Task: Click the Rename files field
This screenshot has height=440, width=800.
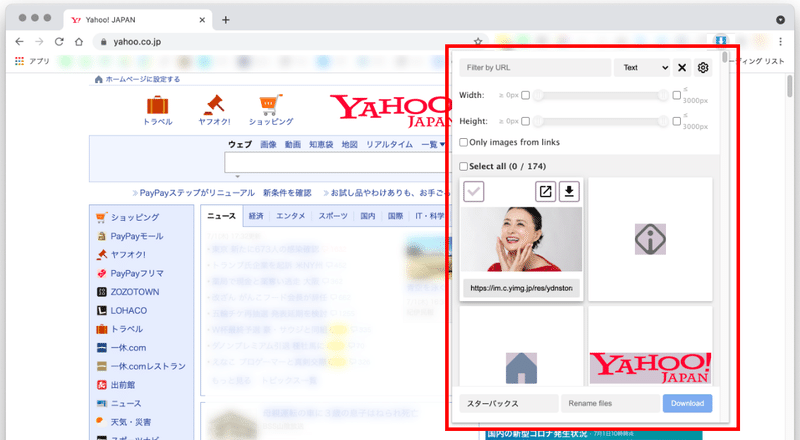Action: point(610,403)
